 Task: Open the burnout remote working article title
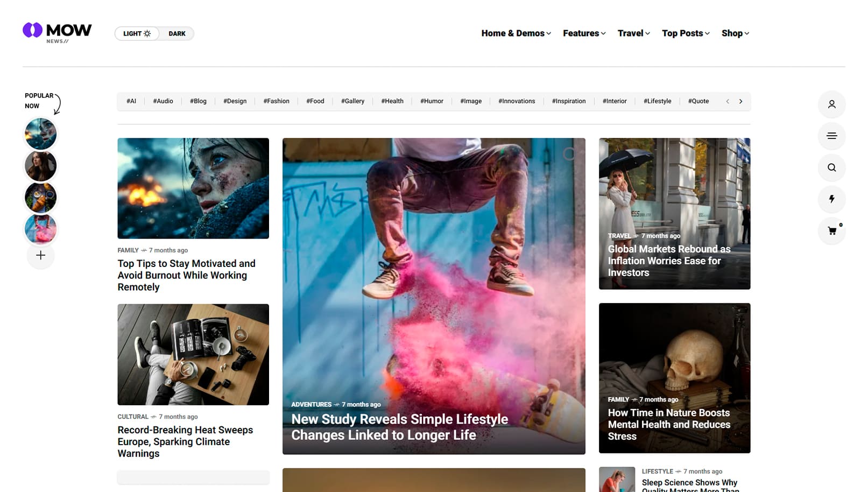187,275
